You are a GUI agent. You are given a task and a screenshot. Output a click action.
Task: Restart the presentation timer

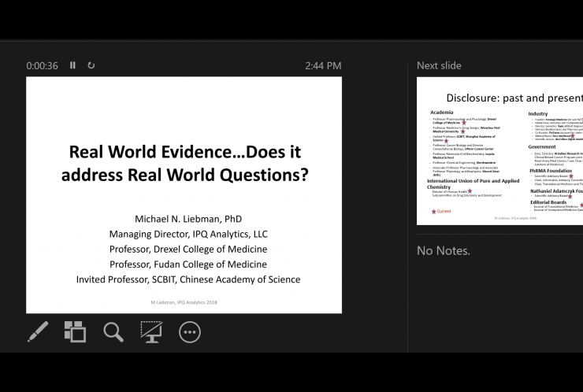[x=91, y=65]
